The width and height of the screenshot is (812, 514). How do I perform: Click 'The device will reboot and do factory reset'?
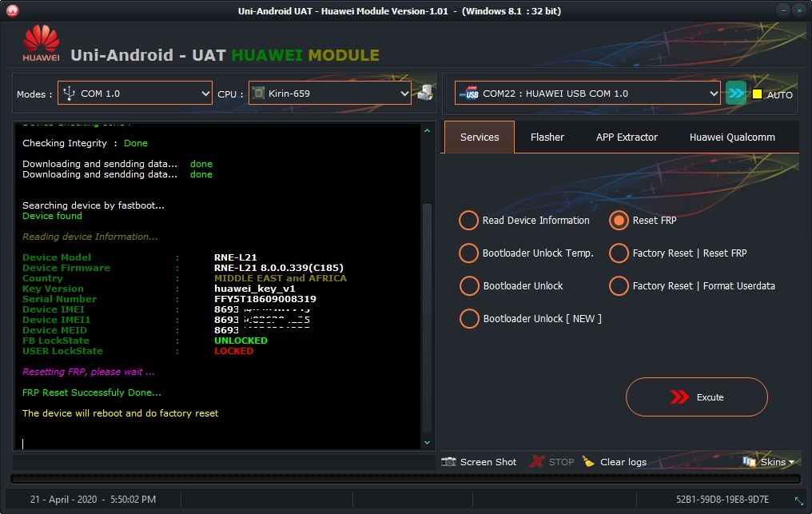[120, 413]
